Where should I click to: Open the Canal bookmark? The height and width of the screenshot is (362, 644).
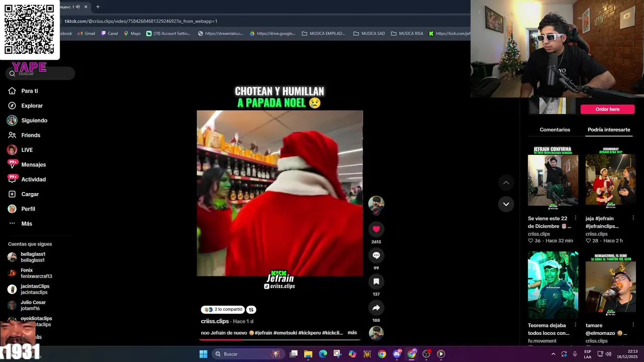pyautogui.click(x=110, y=34)
